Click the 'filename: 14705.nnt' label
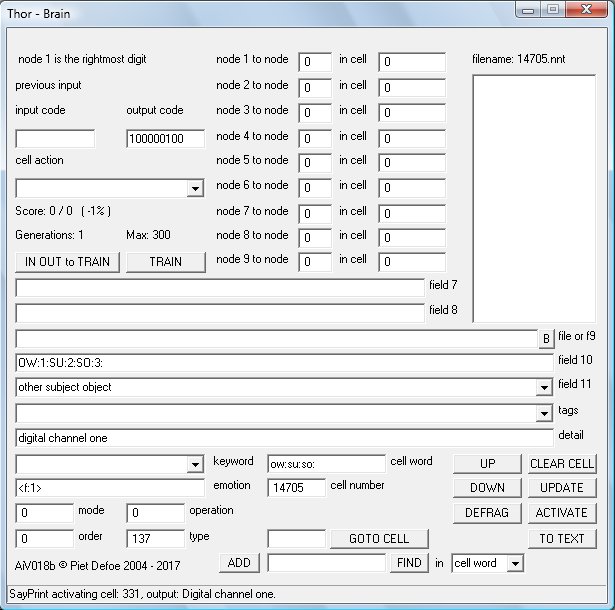The width and height of the screenshot is (615, 610). [x=519, y=59]
